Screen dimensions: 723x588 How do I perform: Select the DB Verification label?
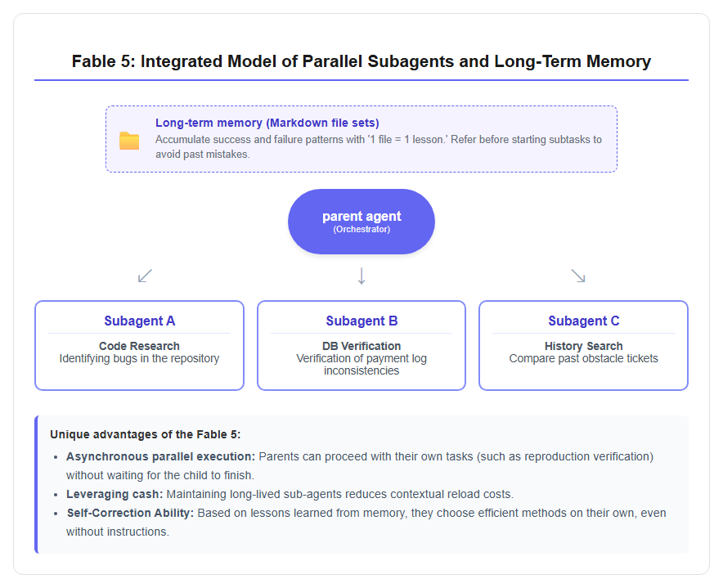click(361, 346)
